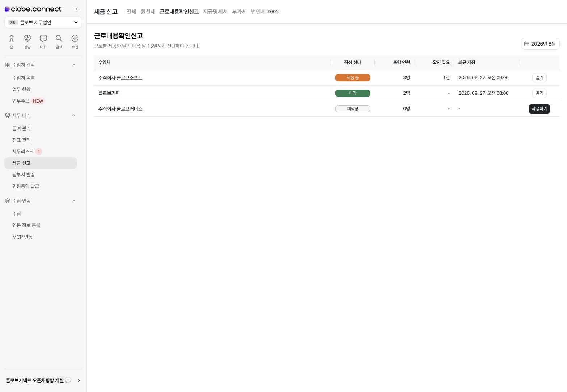Click 작성하기 for 주식회사 클로브커머스
Screen dimensions: 567x392
point(539,109)
